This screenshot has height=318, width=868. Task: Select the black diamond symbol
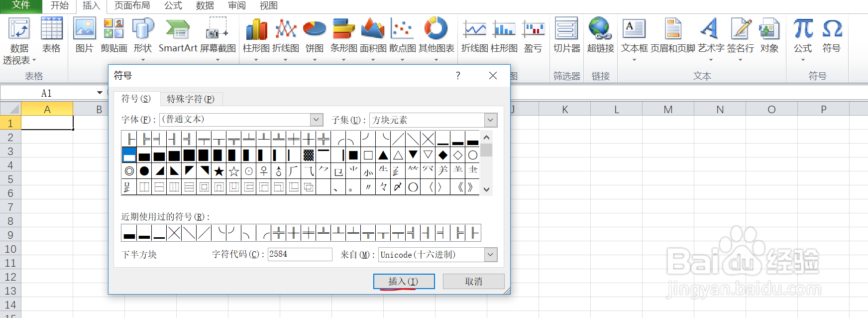[443, 155]
